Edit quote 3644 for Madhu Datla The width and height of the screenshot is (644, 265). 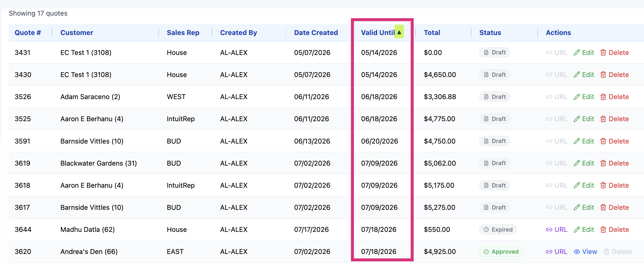584,229
